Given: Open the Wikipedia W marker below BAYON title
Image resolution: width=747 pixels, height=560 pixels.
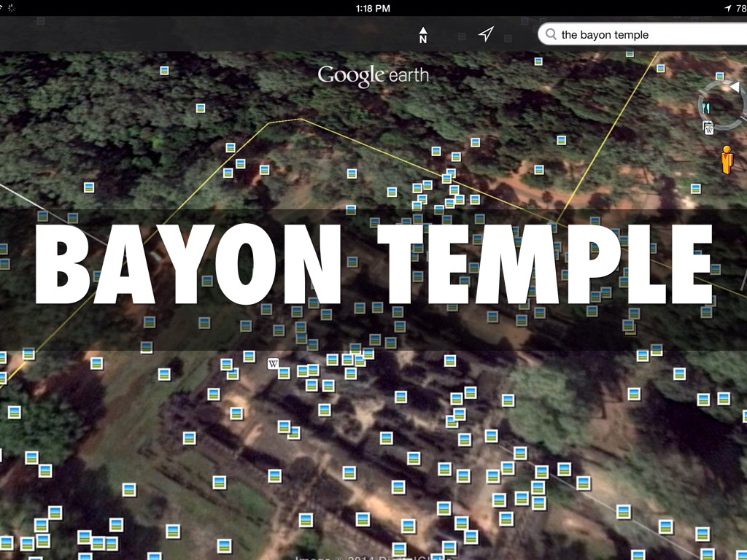Looking at the screenshot, I should coord(273,363).
